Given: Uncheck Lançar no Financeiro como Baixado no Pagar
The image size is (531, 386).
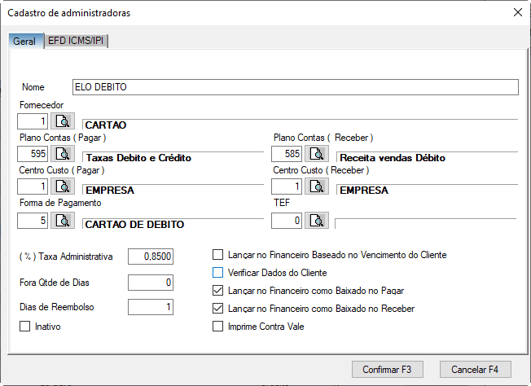Looking at the screenshot, I should tap(218, 291).
